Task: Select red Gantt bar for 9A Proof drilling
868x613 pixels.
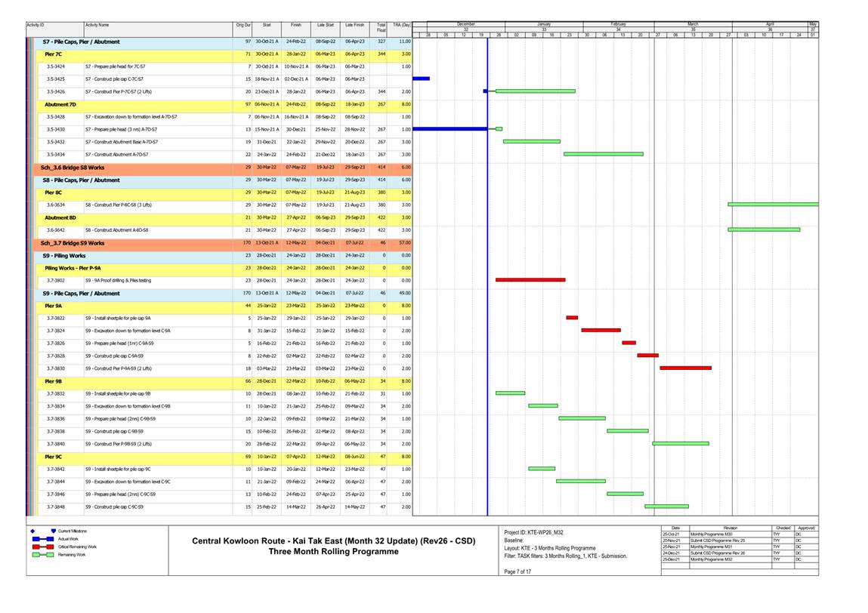Action: point(530,280)
